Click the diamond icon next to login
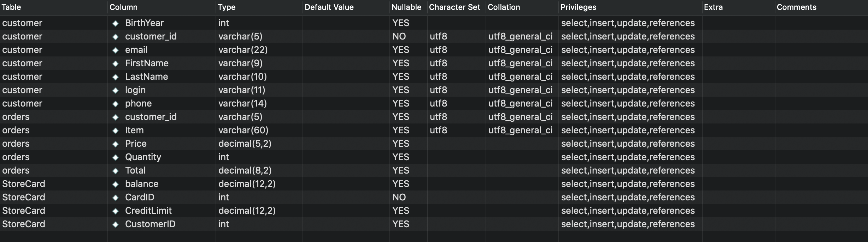The height and width of the screenshot is (242, 868). (115, 90)
